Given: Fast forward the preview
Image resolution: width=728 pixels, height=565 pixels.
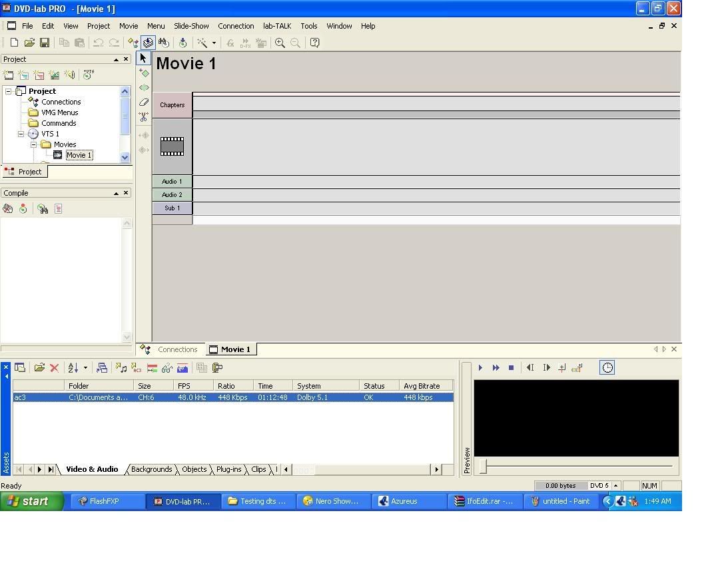Looking at the screenshot, I should point(496,368).
